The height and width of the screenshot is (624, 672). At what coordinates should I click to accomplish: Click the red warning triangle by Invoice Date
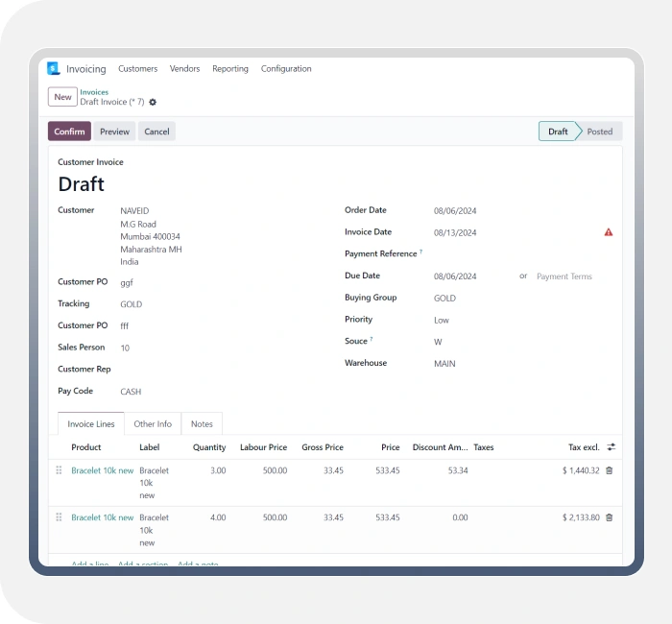[x=608, y=232]
